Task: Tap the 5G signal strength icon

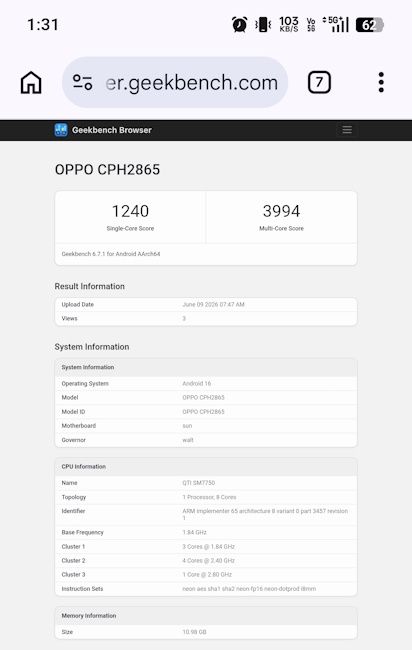Action: (335, 24)
